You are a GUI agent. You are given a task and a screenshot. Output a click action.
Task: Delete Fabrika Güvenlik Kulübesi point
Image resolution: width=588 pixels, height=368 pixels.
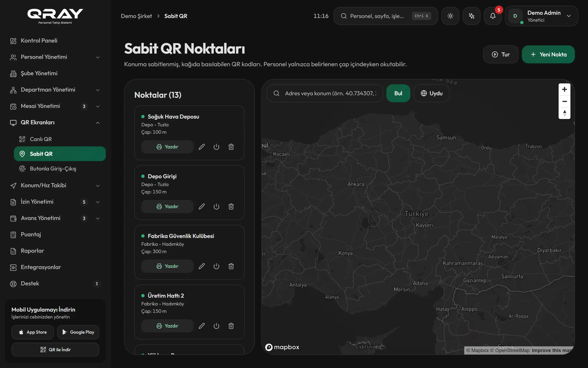coord(231,266)
